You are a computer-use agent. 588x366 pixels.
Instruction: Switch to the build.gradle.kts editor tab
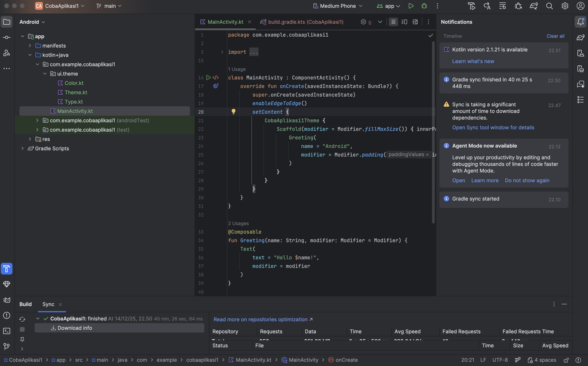click(x=305, y=22)
